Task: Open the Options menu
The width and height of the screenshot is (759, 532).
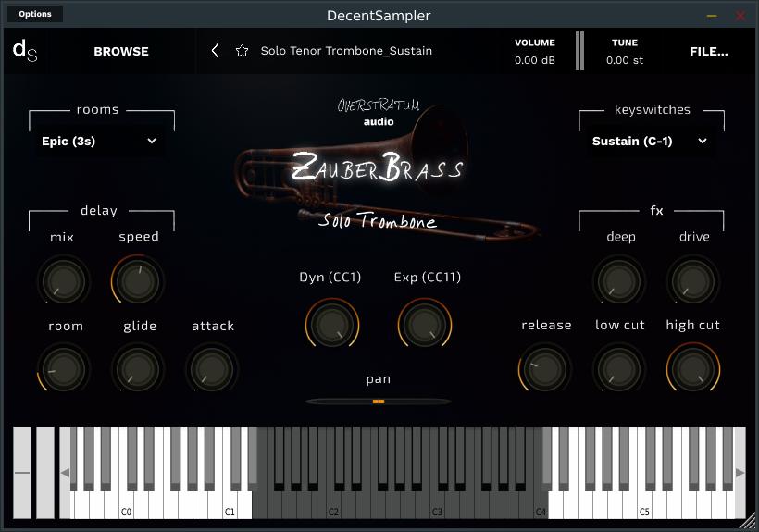Action: tap(35, 14)
